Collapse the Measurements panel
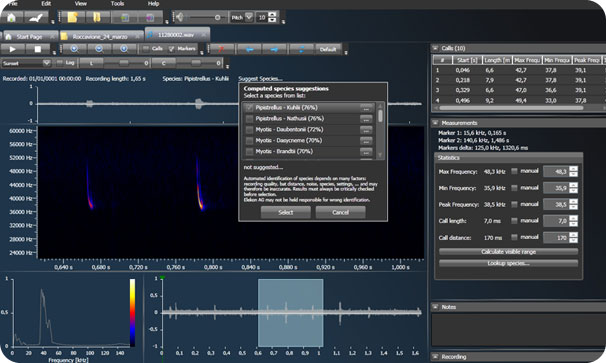 pyautogui.click(x=435, y=123)
